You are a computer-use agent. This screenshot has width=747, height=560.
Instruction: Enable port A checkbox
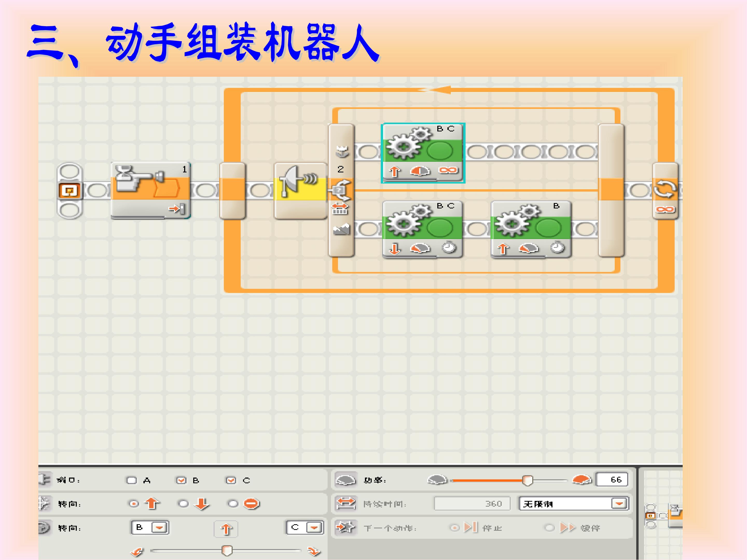tap(131, 480)
